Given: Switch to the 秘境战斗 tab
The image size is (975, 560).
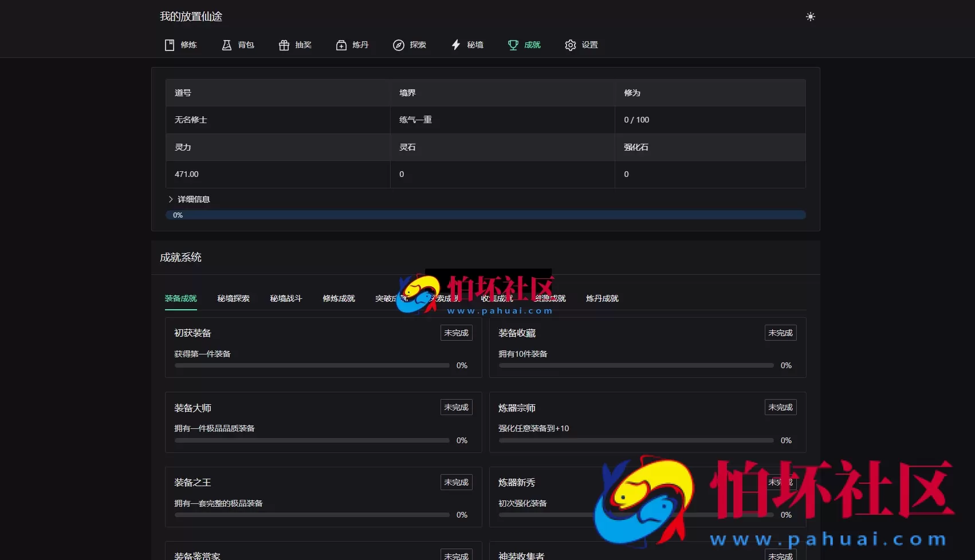Looking at the screenshot, I should [x=285, y=298].
